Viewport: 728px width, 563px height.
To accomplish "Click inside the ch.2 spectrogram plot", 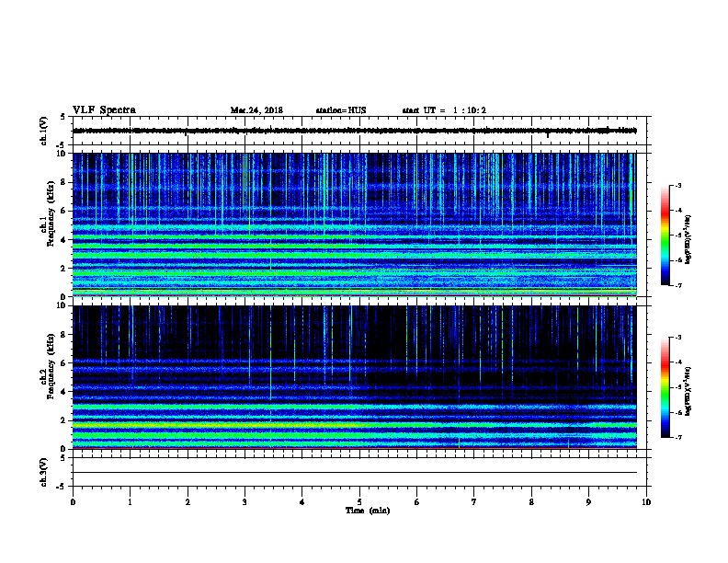I will point(355,377).
